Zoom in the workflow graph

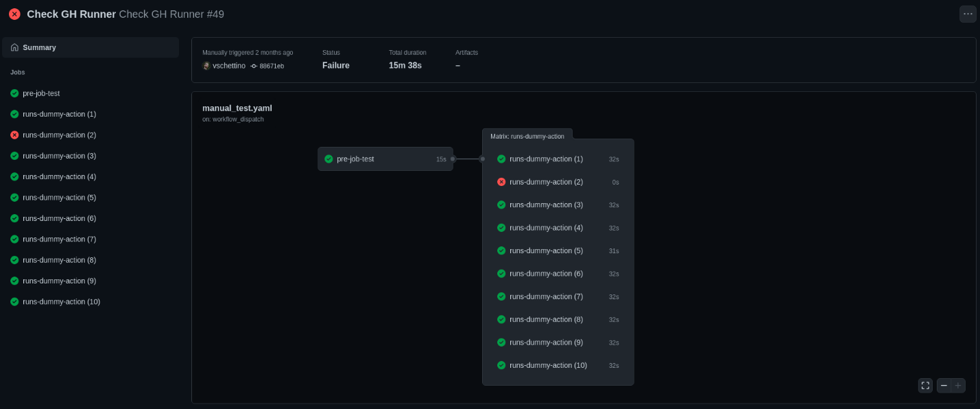(958, 386)
